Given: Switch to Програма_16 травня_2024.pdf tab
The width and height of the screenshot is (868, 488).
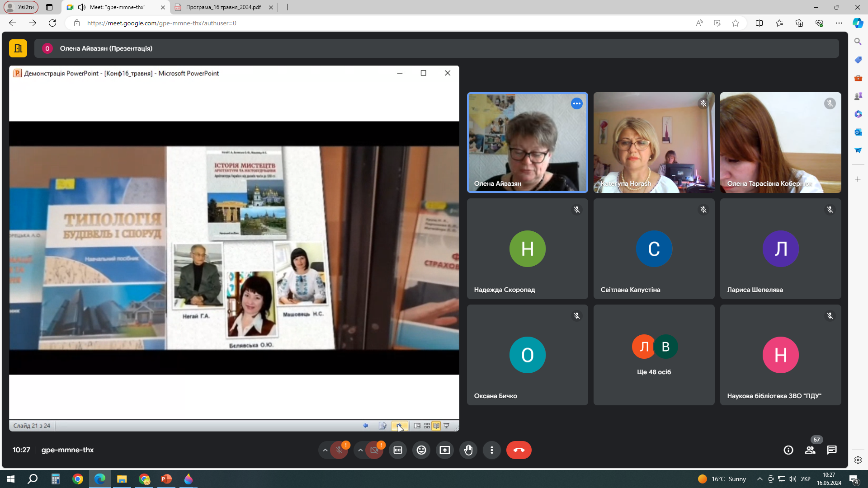Looking at the screenshot, I should 223,7.
